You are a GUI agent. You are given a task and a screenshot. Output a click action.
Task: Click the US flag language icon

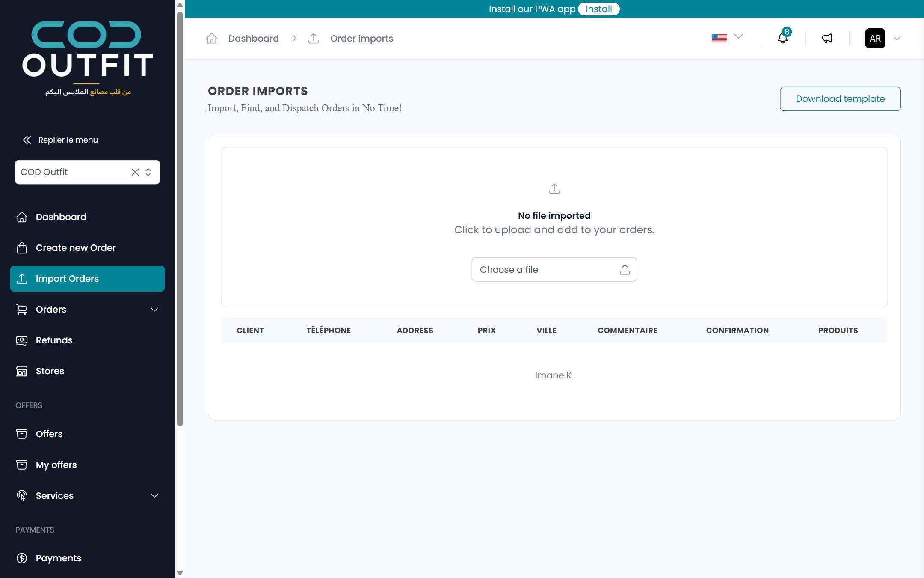point(719,38)
